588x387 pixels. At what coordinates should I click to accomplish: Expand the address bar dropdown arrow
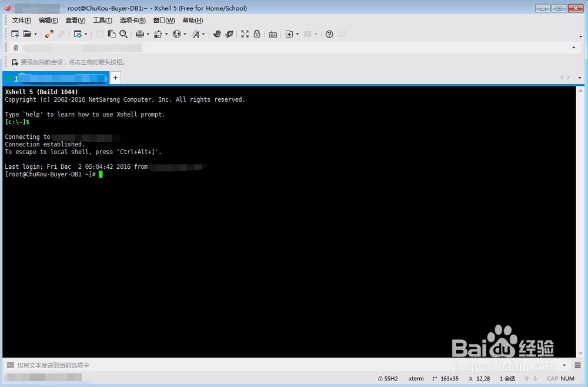tap(574, 48)
